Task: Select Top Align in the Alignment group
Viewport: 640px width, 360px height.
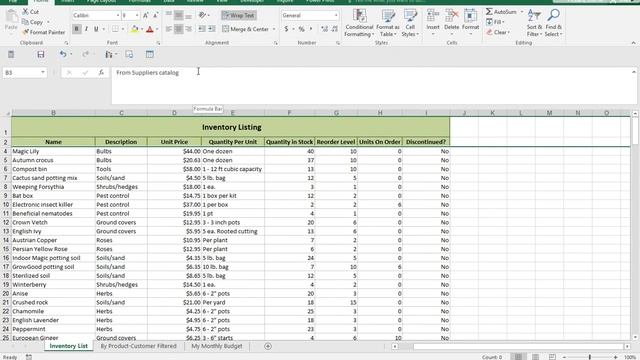Action: 169,16
